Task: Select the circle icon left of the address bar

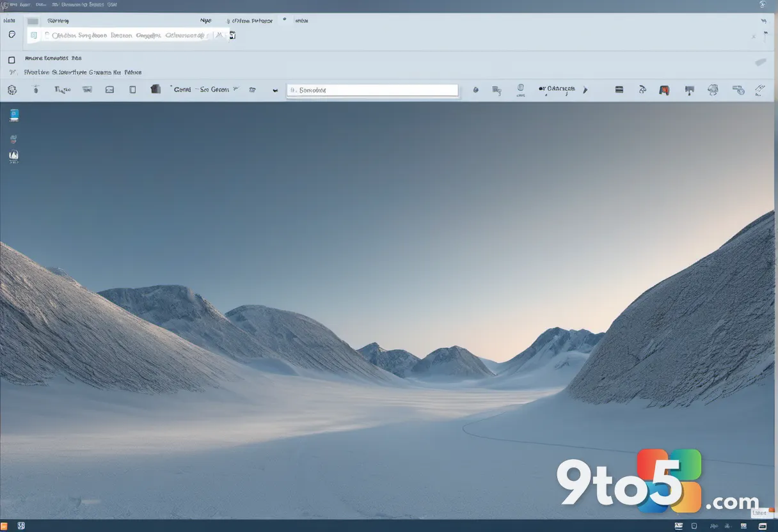Action: click(12, 35)
